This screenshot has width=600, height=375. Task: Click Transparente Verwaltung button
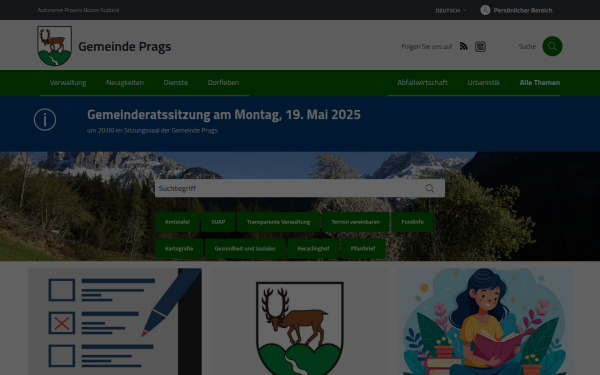(278, 222)
